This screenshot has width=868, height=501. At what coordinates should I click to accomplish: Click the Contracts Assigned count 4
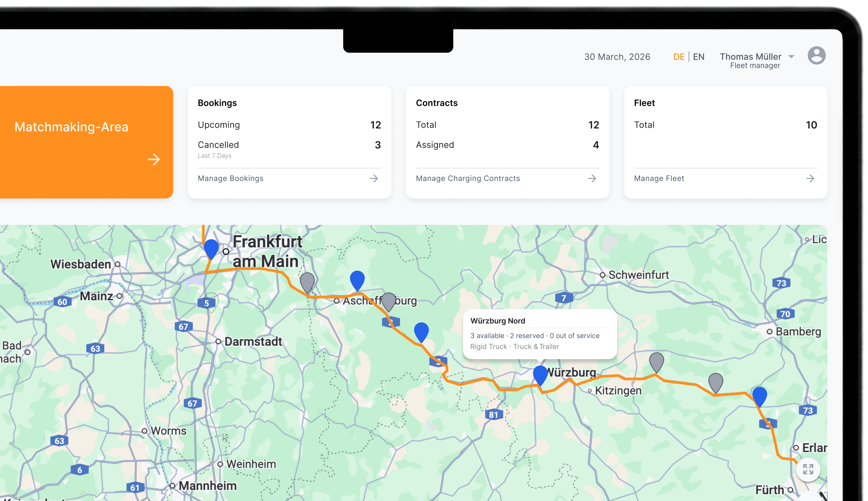click(x=596, y=145)
